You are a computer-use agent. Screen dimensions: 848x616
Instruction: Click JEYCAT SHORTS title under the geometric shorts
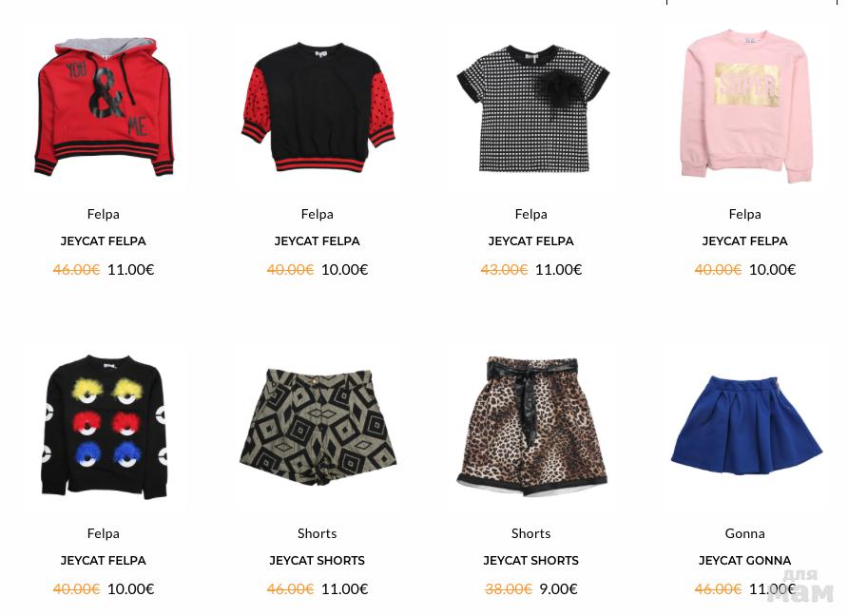point(317,560)
